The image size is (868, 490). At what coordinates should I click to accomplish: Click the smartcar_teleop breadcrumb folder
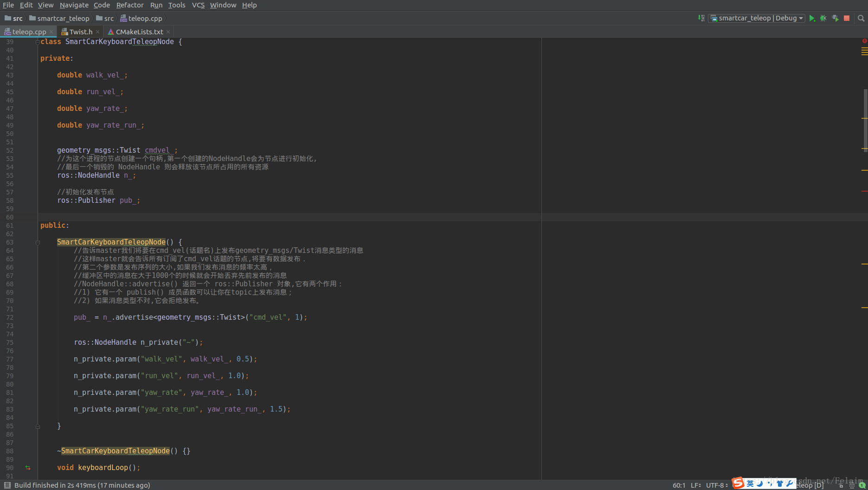coord(59,19)
